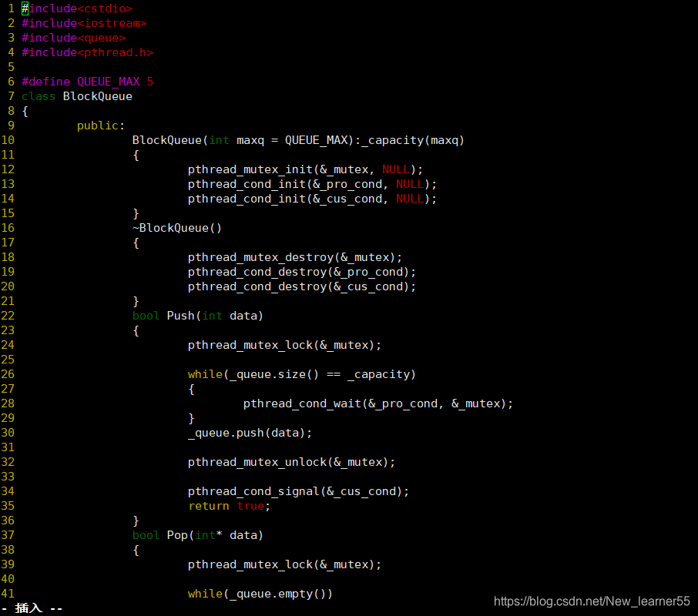The height and width of the screenshot is (616, 698).
Task: Click the pthread_cond_destroy(&_pro_cond) line
Action: click(302, 273)
